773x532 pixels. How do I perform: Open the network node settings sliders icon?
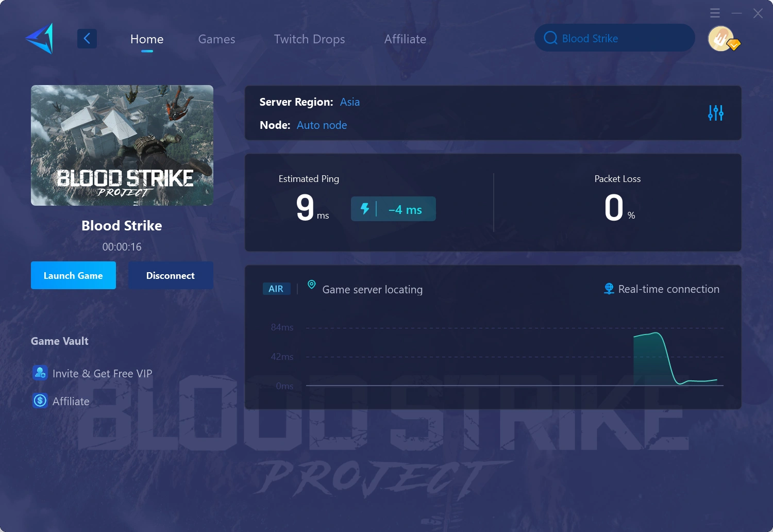point(715,113)
